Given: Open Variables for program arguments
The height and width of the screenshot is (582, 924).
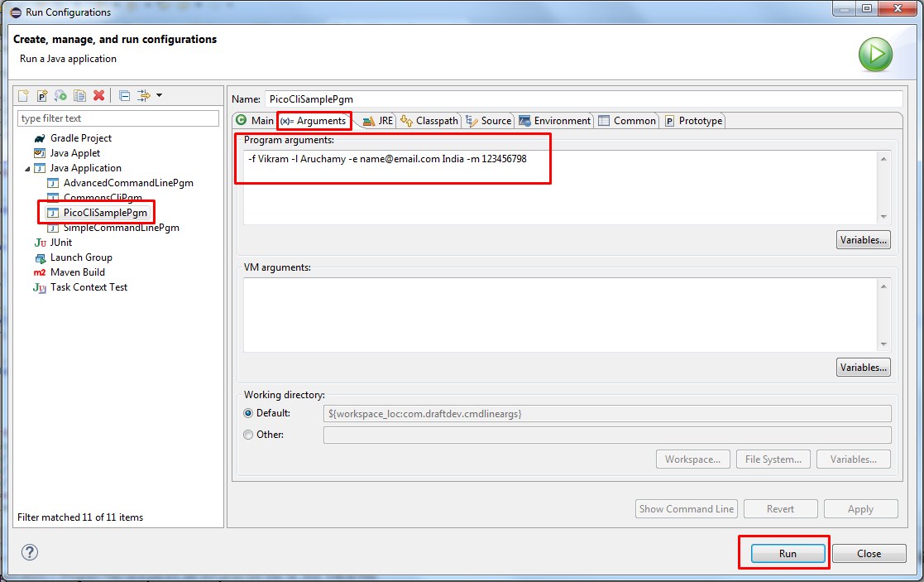Looking at the screenshot, I should [x=863, y=239].
